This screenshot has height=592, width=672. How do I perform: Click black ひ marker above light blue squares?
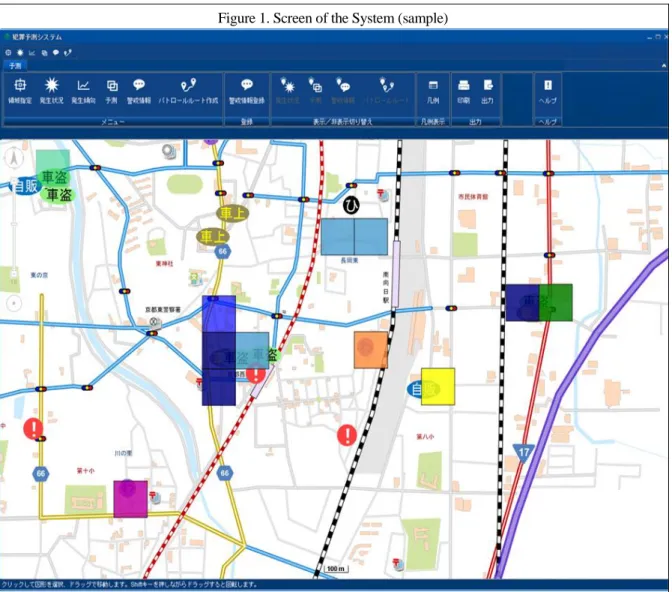click(351, 206)
